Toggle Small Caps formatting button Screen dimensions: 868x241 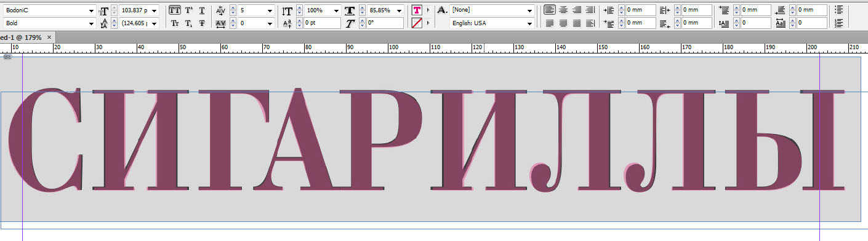pos(175,23)
